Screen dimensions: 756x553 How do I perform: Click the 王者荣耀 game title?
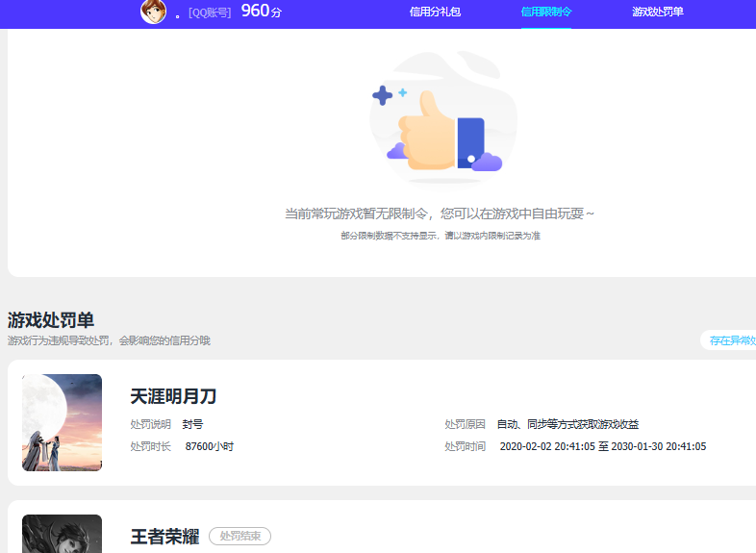tap(164, 536)
